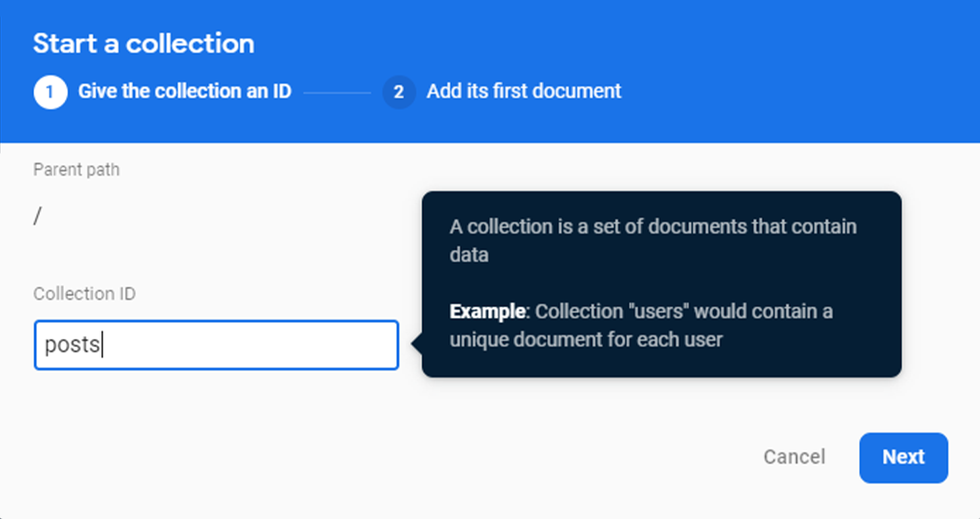Click the tooltip's left-pointing arrow tip
The width and height of the screenshot is (980, 519).
[416, 345]
